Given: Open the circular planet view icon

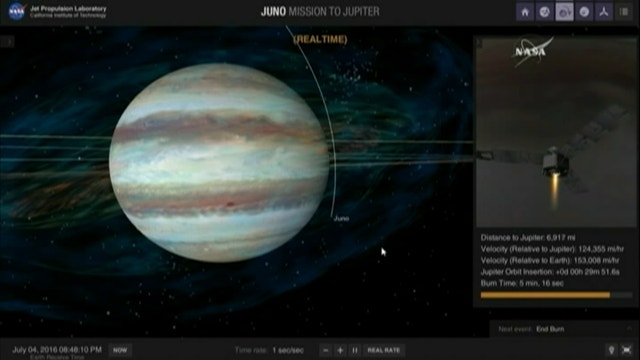Looking at the screenshot, I should [x=584, y=12].
